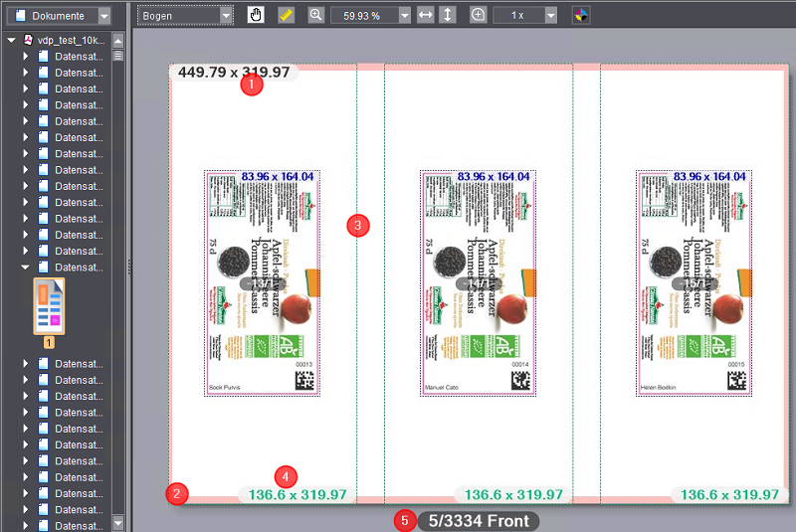Image resolution: width=796 pixels, height=532 pixels.
Task: Click the small list icon below the scroll up arrow
Action: pos(118,56)
